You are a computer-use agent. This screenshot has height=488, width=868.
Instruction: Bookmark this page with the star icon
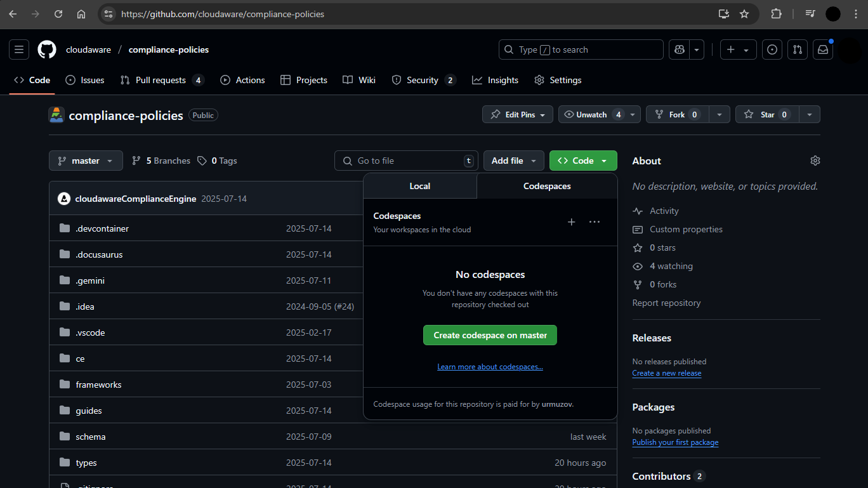744,14
